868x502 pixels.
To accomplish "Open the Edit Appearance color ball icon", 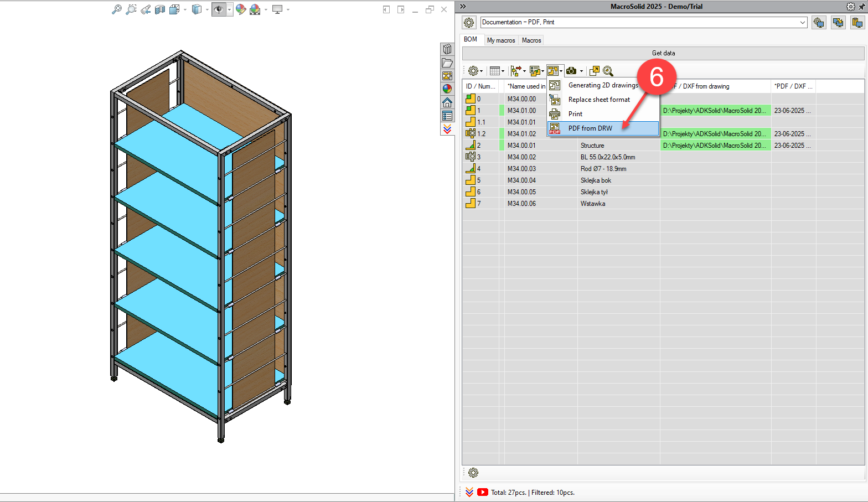I will click(x=241, y=9).
